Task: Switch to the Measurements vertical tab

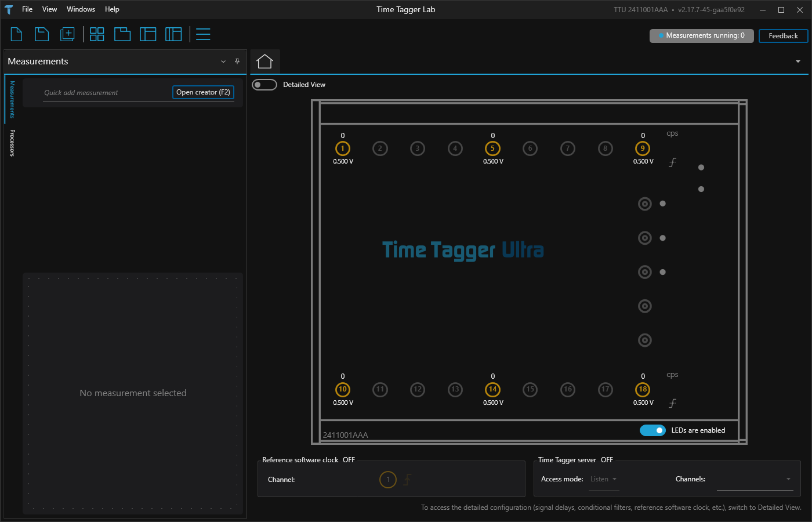Action: [x=12, y=99]
